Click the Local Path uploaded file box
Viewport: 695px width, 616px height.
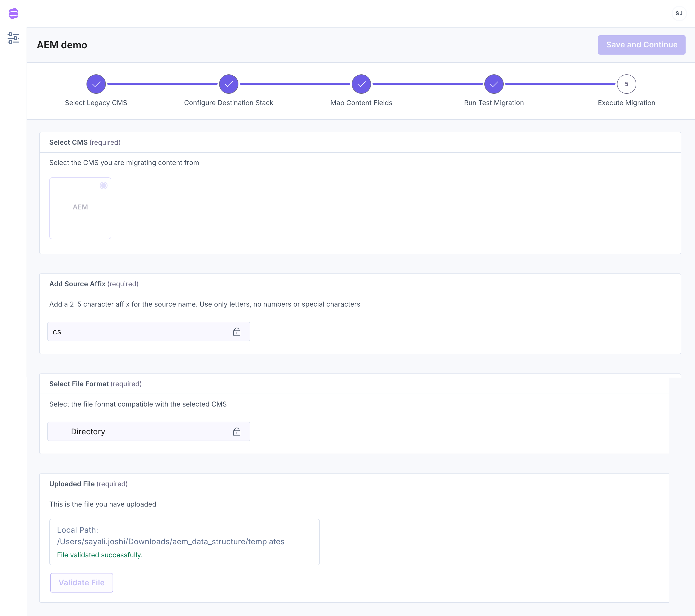click(184, 542)
